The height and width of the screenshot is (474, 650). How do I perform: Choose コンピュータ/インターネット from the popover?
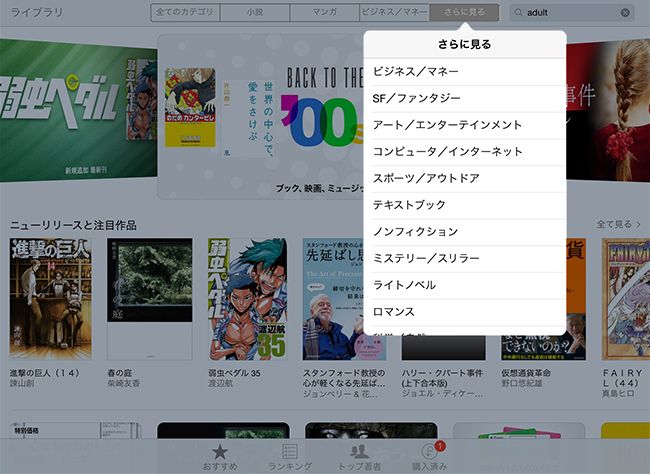465,152
